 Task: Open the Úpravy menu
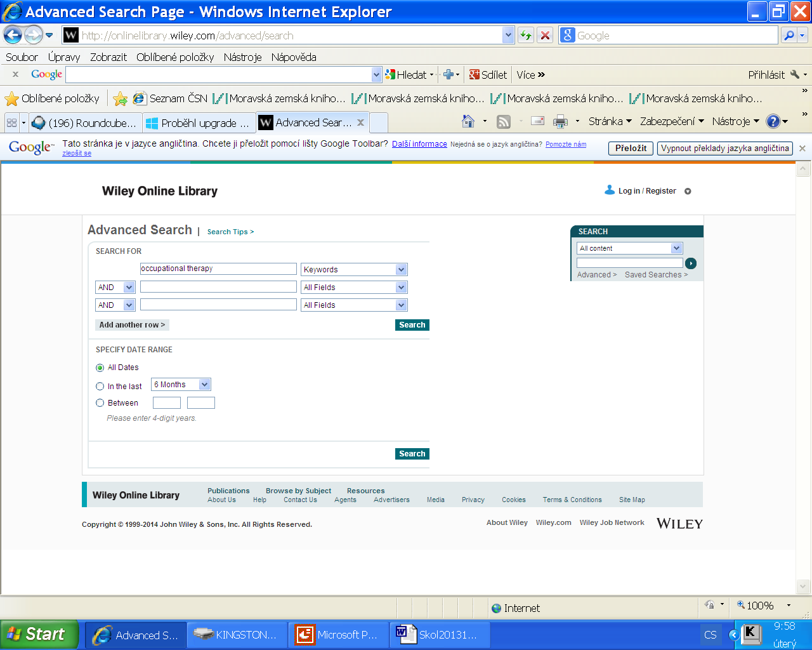(64, 57)
